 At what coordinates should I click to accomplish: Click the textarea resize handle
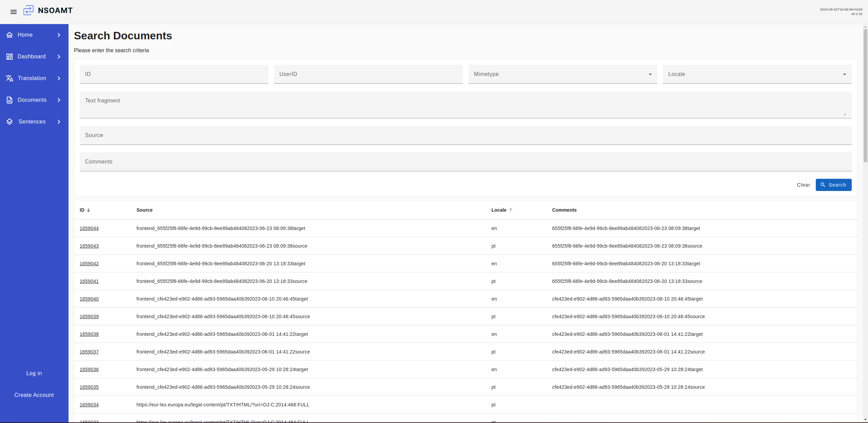845,114
